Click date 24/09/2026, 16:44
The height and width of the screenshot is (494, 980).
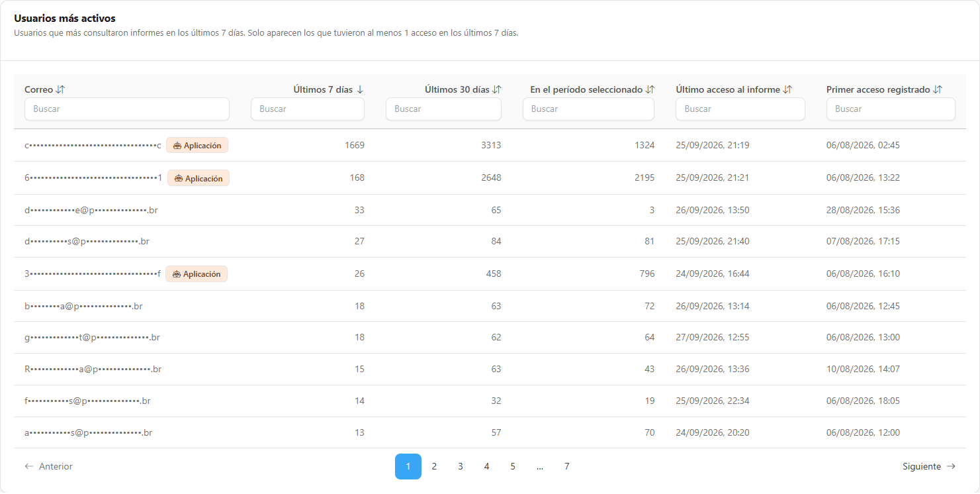coord(713,273)
